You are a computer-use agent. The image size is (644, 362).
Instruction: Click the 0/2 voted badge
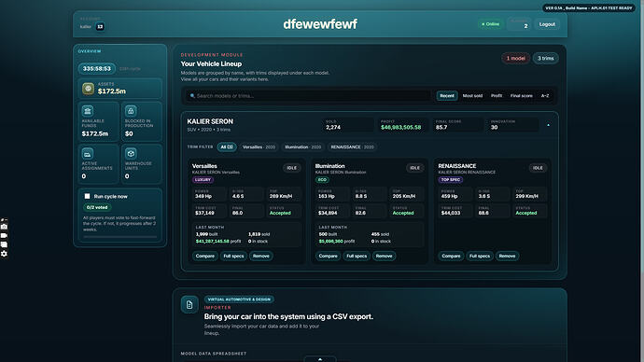click(97, 207)
